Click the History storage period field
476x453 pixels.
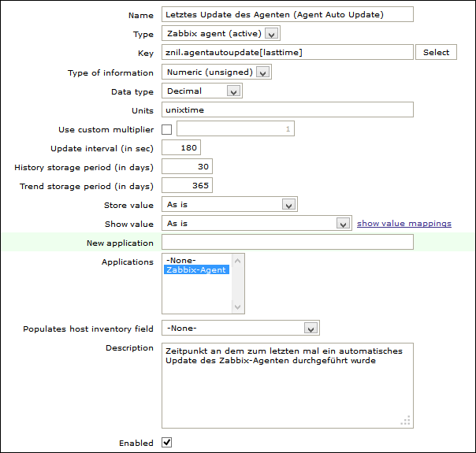click(187, 167)
